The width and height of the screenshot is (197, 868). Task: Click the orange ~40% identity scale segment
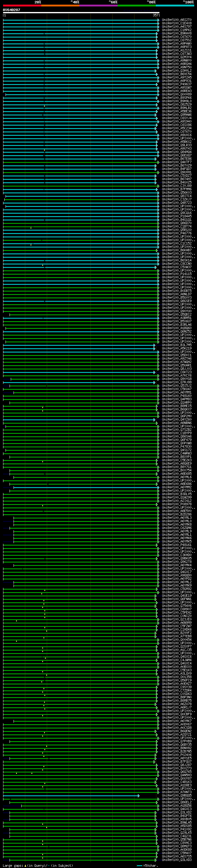click(x=60, y=6)
